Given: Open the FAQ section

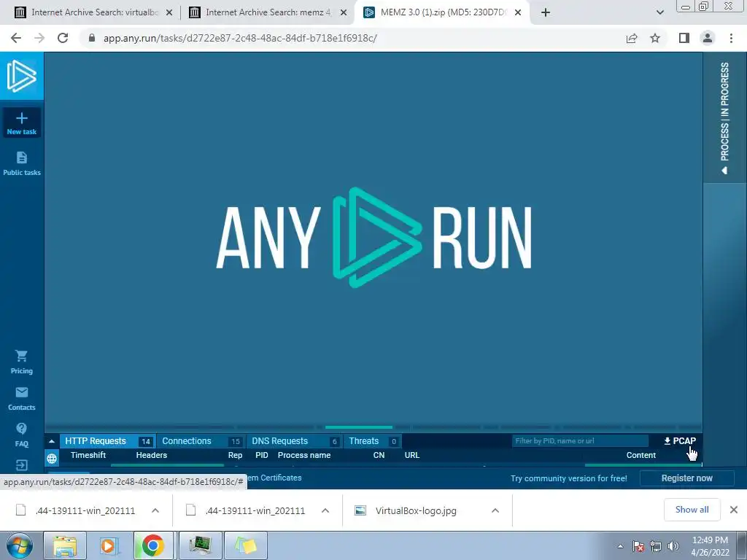Looking at the screenshot, I should (21, 435).
